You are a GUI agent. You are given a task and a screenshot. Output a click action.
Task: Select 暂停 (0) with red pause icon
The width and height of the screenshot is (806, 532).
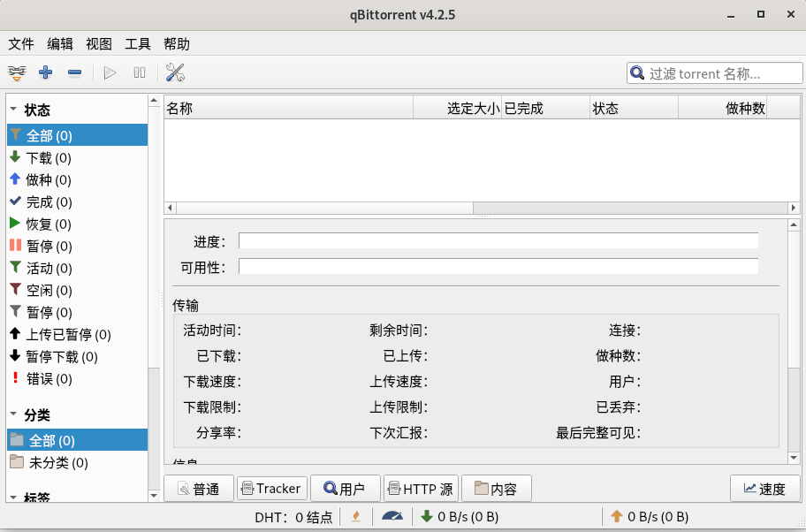[77, 247]
